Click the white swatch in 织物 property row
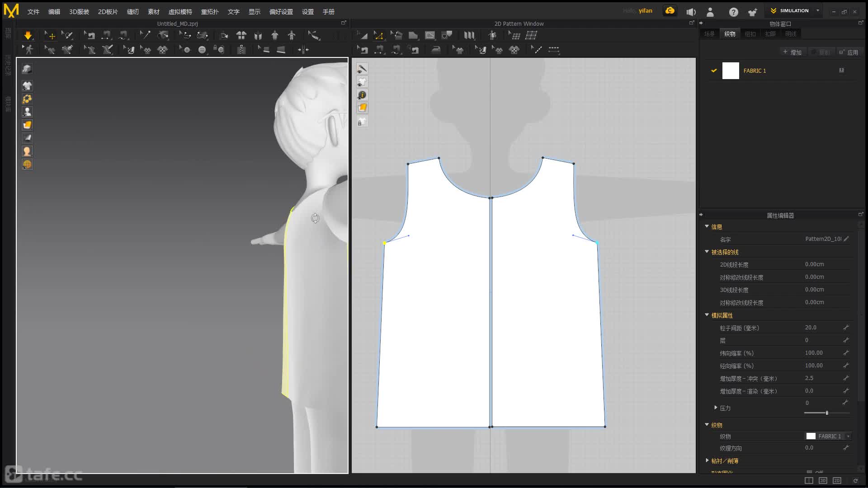Image resolution: width=868 pixels, height=488 pixels. click(x=811, y=436)
